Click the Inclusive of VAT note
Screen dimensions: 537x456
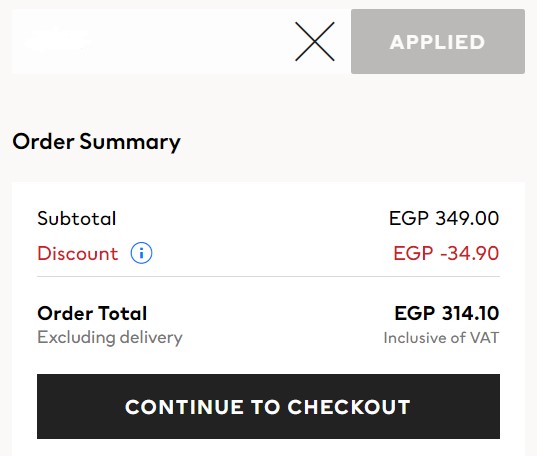pyautogui.click(x=441, y=338)
